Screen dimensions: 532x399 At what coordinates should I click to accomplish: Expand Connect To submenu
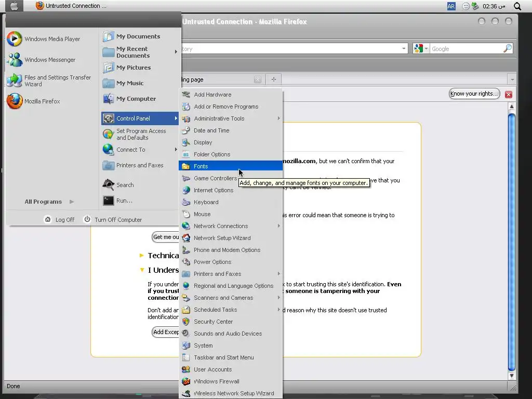pos(176,150)
